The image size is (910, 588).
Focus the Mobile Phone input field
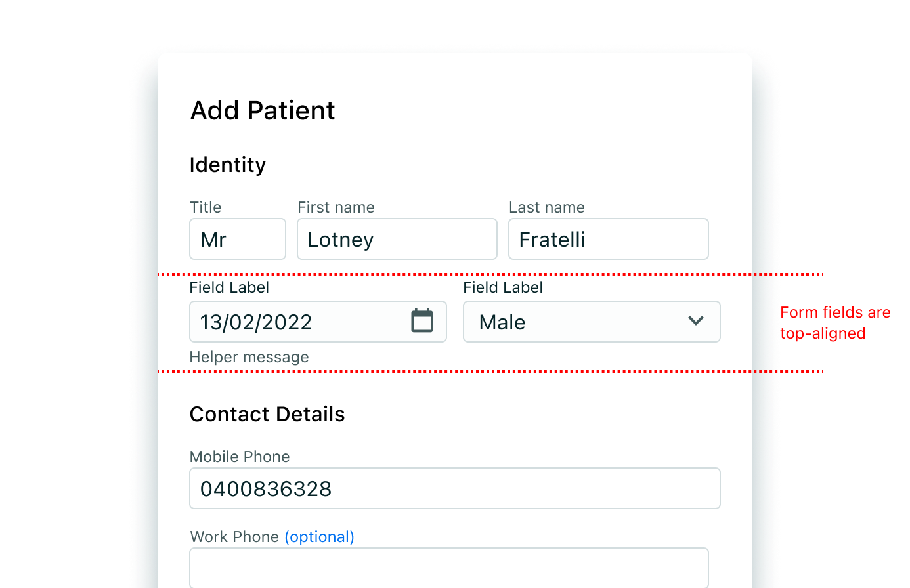[x=455, y=488]
